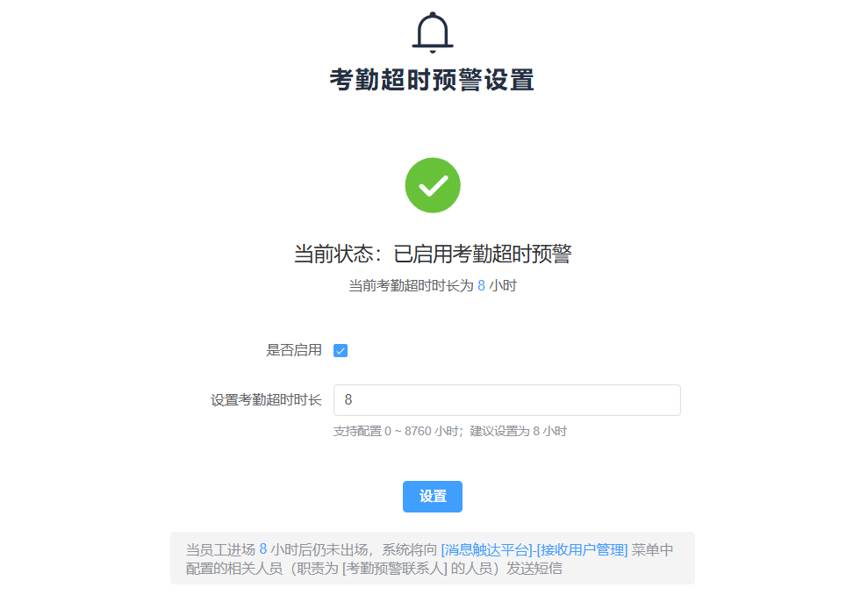
Task: Open the [消息触达平台] link
Action: [486, 550]
